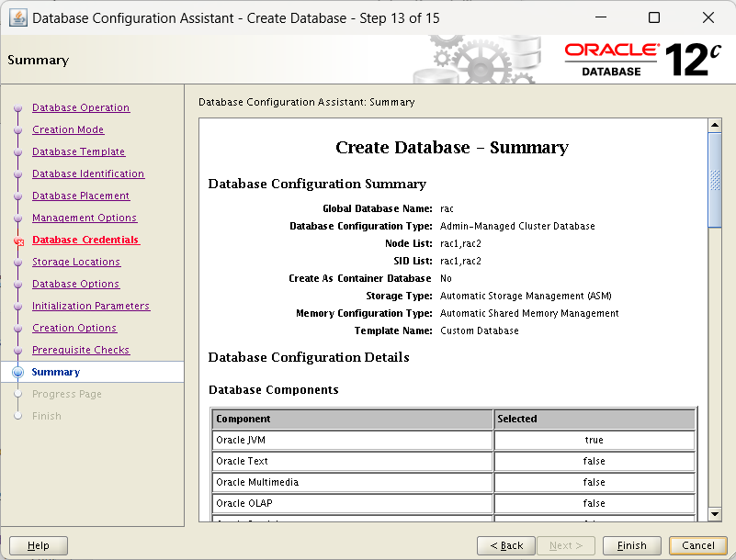Click the 'Database Components' heading
The image size is (736, 560).
pos(274,390)
